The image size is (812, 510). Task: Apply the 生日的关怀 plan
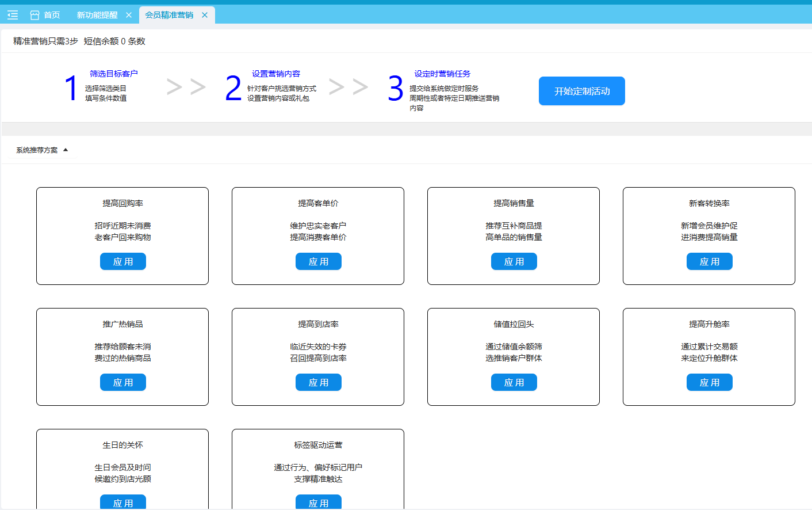point(122,502)
